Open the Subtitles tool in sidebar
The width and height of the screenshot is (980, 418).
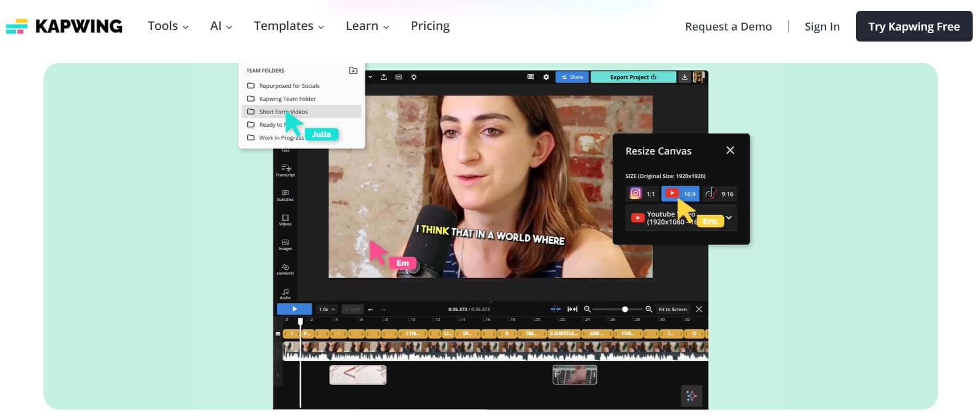click(285, 196)
